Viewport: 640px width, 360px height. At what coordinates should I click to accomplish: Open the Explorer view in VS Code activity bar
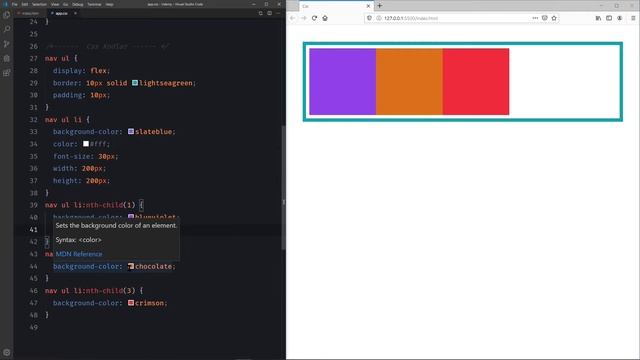click(7, 15)
